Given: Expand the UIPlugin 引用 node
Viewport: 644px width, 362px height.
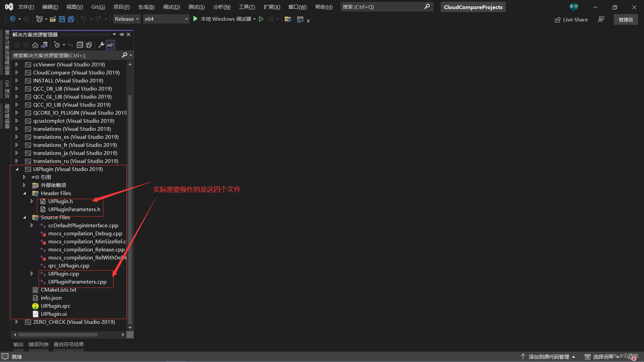Looking at the screenshot, I should point(24,177).
